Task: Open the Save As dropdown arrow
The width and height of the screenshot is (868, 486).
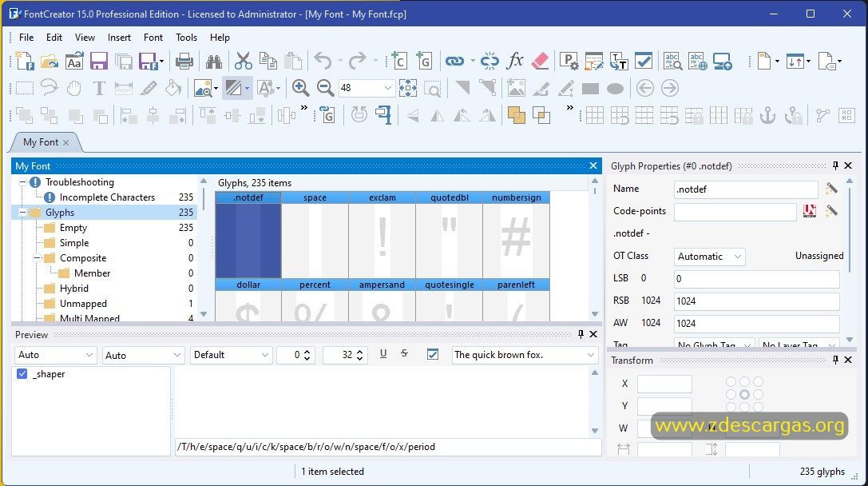Action: (x=161, y=61)
